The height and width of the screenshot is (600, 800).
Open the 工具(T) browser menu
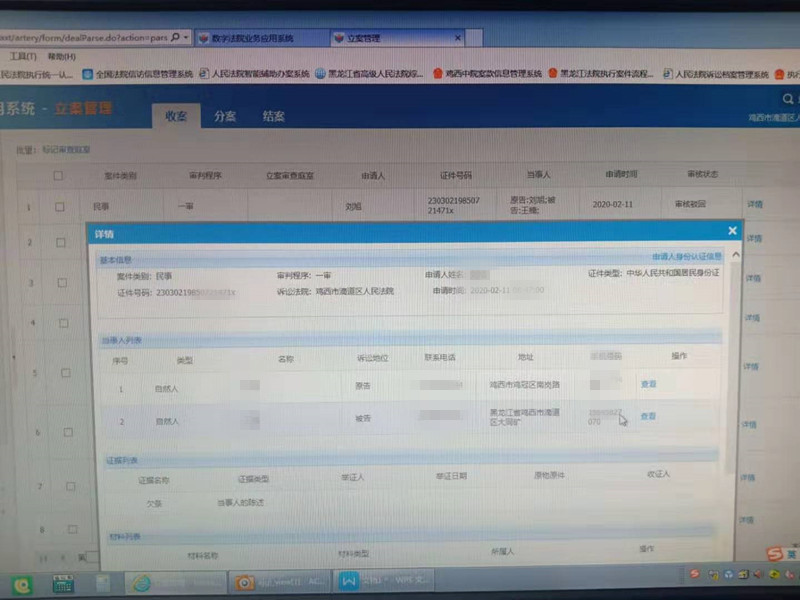pos(23,56)
